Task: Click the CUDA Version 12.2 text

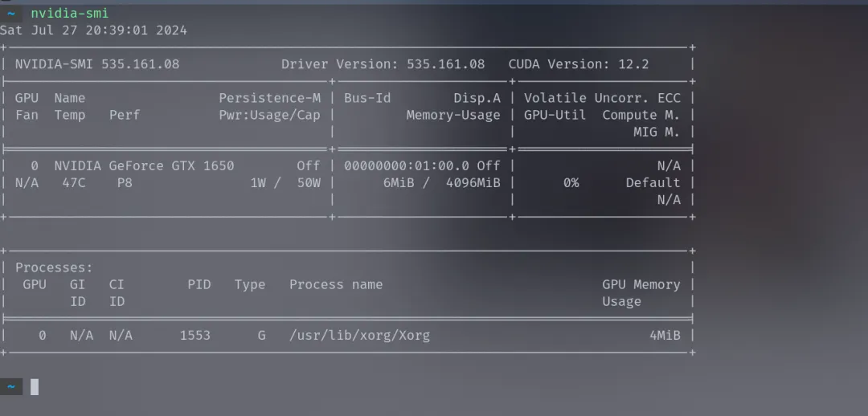Action: coord(579,64)
